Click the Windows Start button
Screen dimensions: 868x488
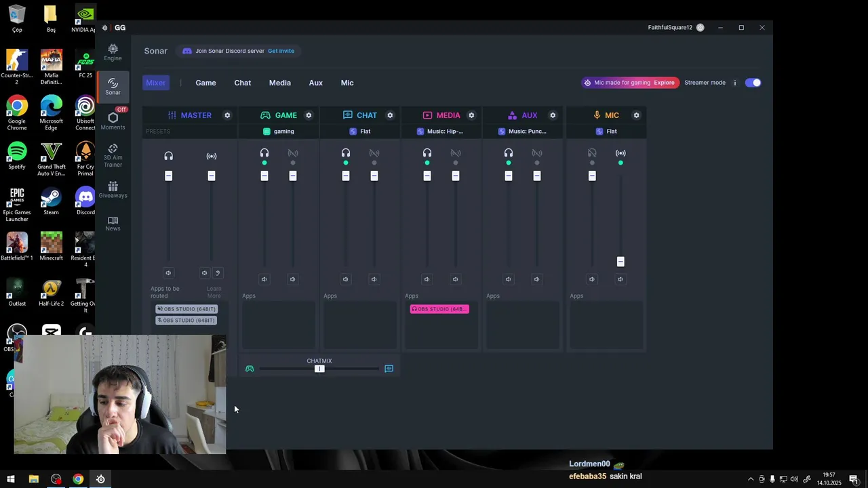[x=11, y=479]
